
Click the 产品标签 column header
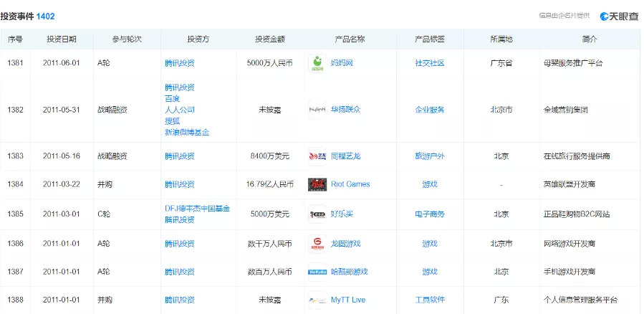pyautogui.click(x=430, y=39)
